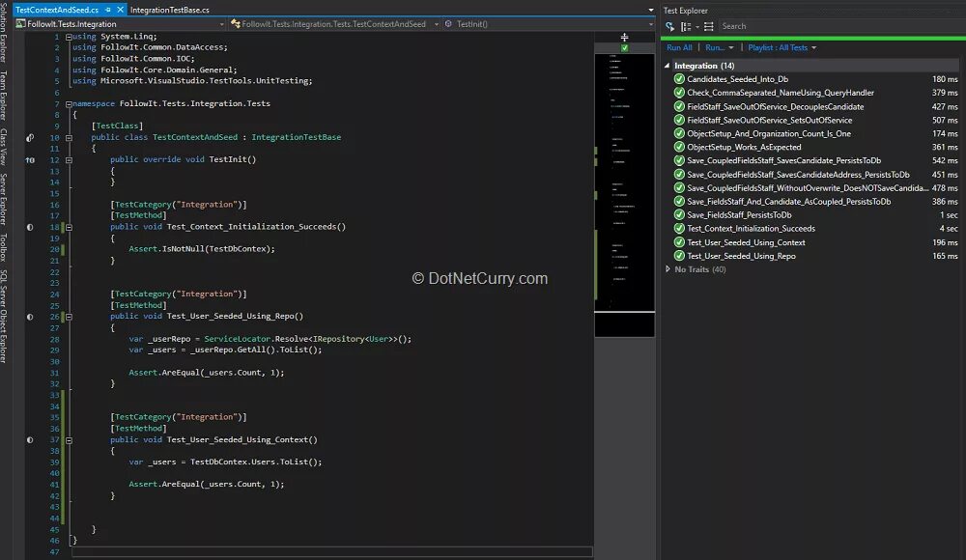Collapse Test_Context_Initialization_Succeeds method in editor

click(69, 227)
